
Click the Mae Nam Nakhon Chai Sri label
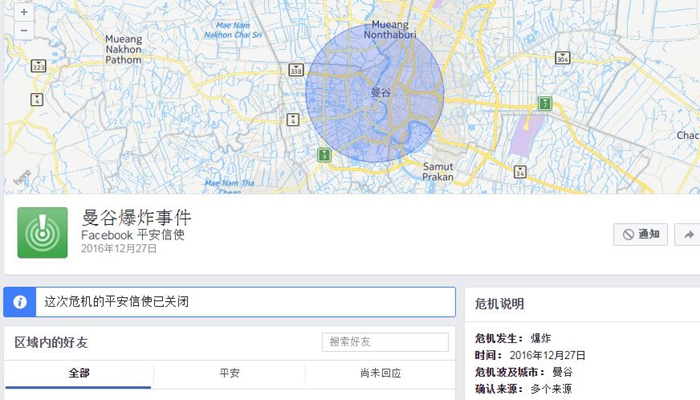point(233,30)
